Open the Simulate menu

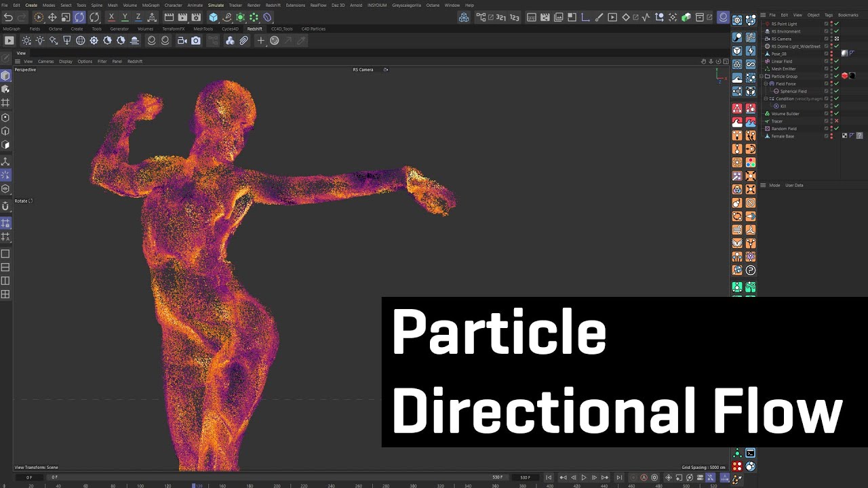pyautogui.click(x=216, y=5)
